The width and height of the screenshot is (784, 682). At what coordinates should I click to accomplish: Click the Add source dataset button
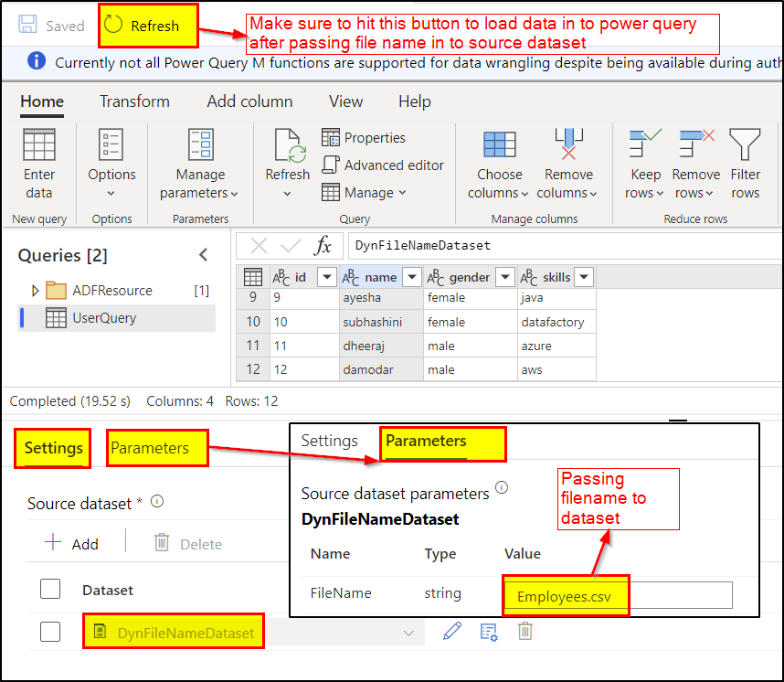(x=71, y=543)
